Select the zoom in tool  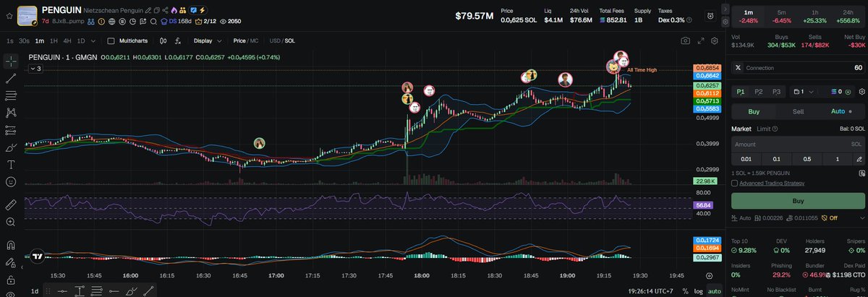[12, 223]
